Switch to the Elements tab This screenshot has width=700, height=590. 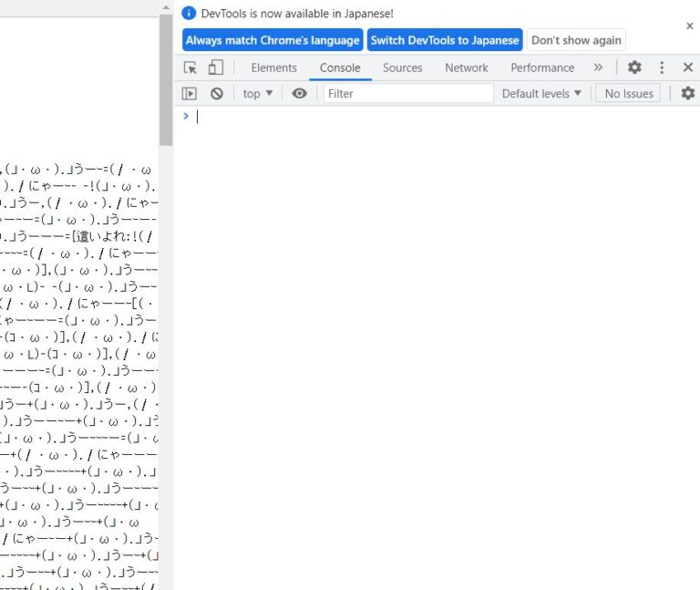[273, 67]
